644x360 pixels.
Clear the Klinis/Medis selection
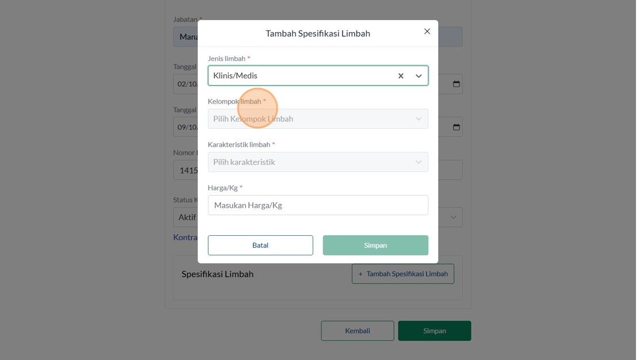(401, 76)
